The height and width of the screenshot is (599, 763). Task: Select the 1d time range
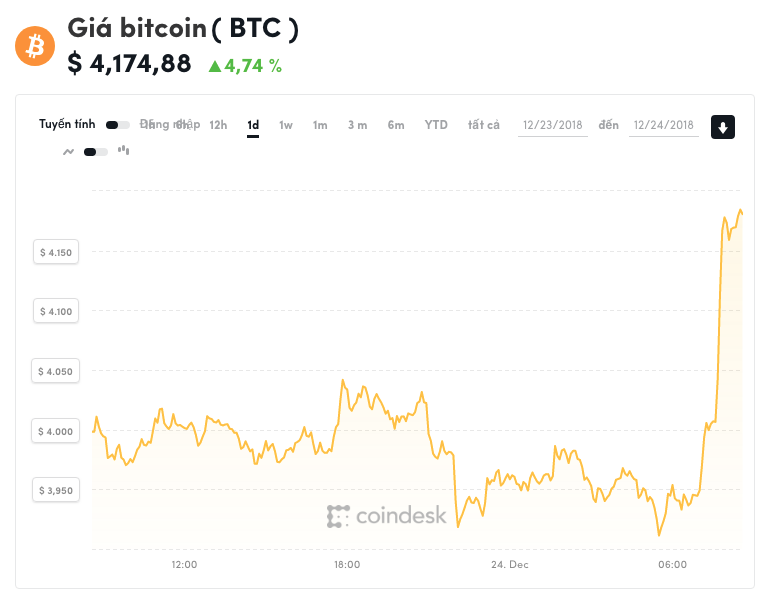tap(253, 126)
